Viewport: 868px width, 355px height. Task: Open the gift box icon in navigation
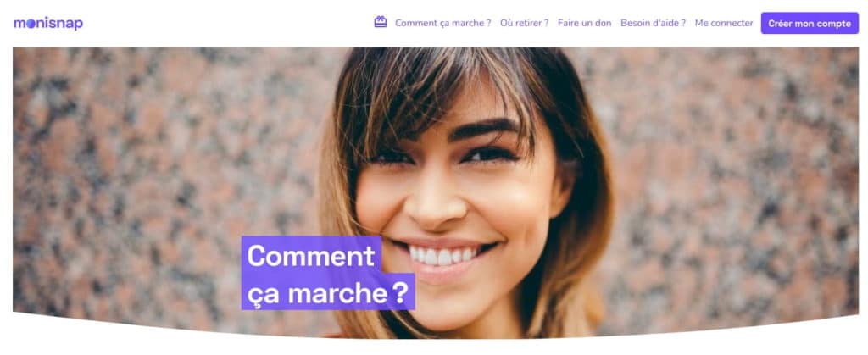381,22
